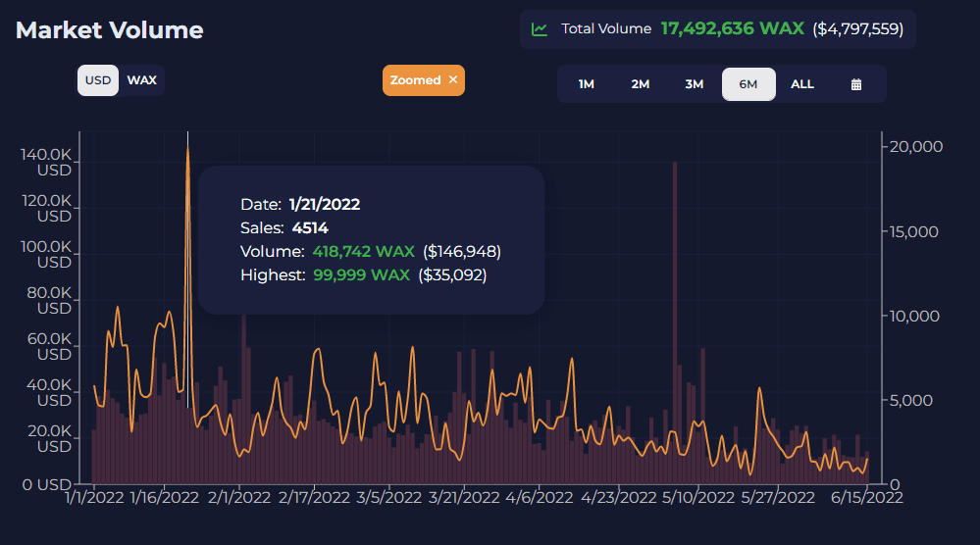980x545 pixels.
Task: Click the 99,999 WAX highest value in tooltip
Action: point(361,275)
